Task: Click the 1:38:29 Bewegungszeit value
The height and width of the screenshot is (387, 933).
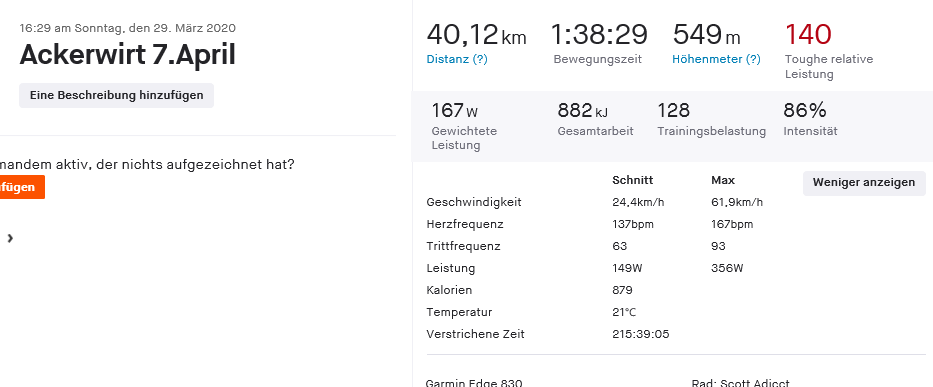Action: [x=599, y=34]
